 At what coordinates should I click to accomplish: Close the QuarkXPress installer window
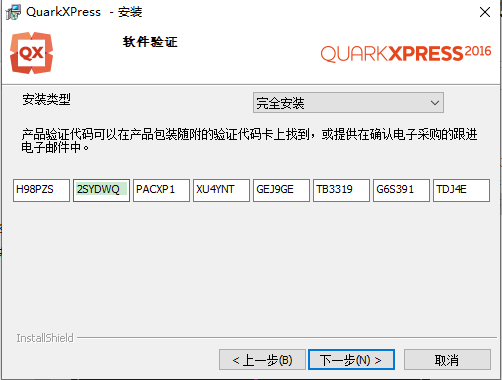tap(485, 12)
